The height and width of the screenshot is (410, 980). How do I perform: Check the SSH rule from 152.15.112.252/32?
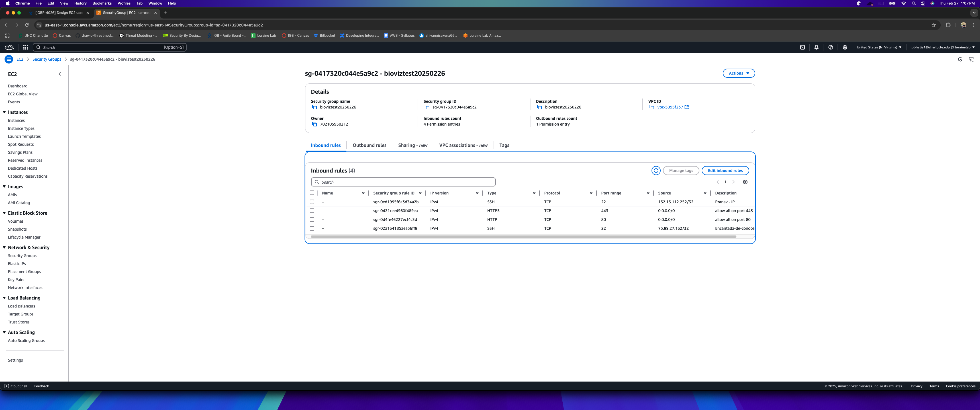[x=312, y=202]
